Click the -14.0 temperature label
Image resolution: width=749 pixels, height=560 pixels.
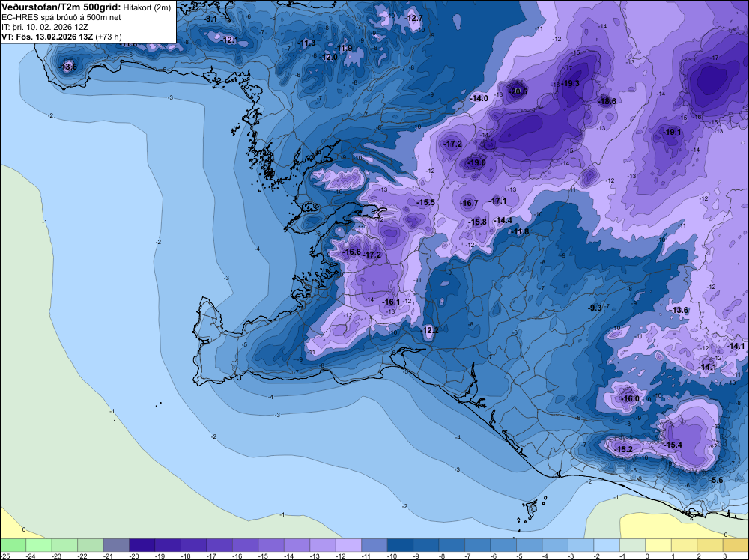click(479, 98)
